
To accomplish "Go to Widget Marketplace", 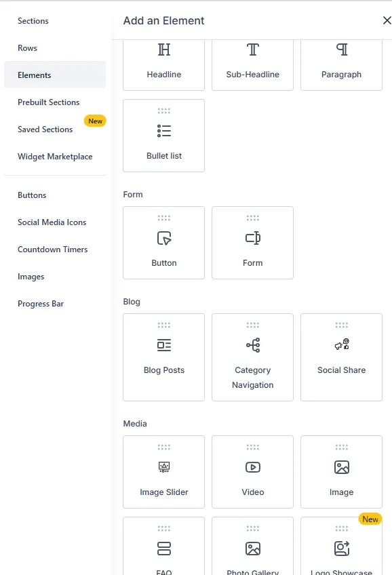I will (55, 157).
